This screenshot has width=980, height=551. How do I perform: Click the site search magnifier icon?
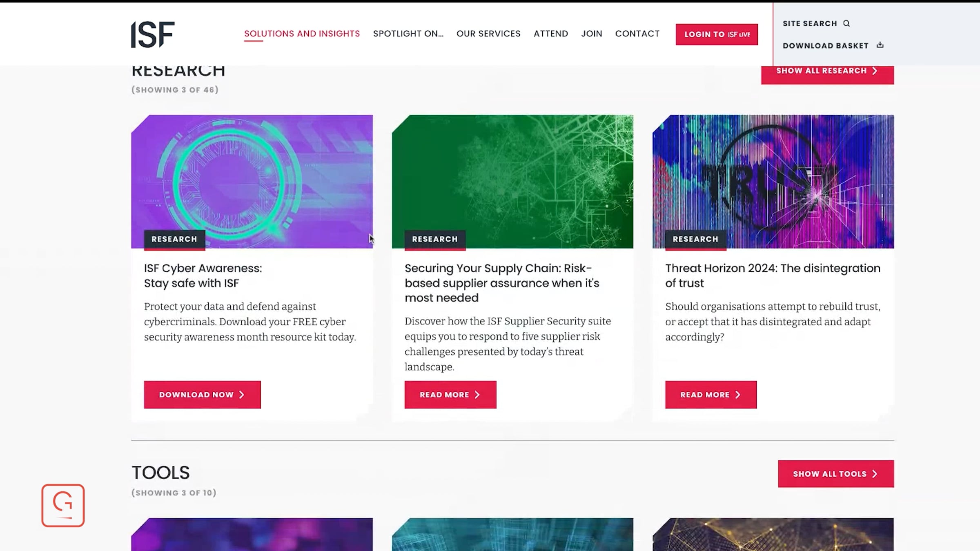click(x=846, y=24)
